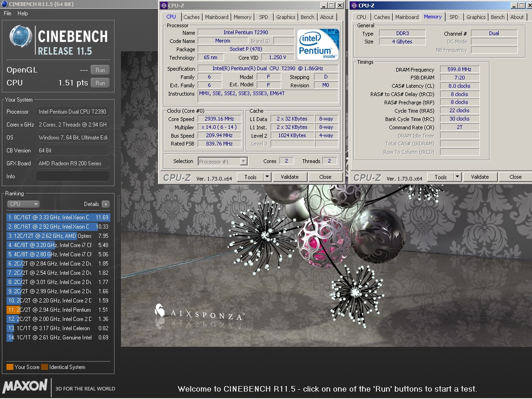Click the Multiplier x 14.0 value
Viewport: 532px width, 399px height.
[219, 127]
